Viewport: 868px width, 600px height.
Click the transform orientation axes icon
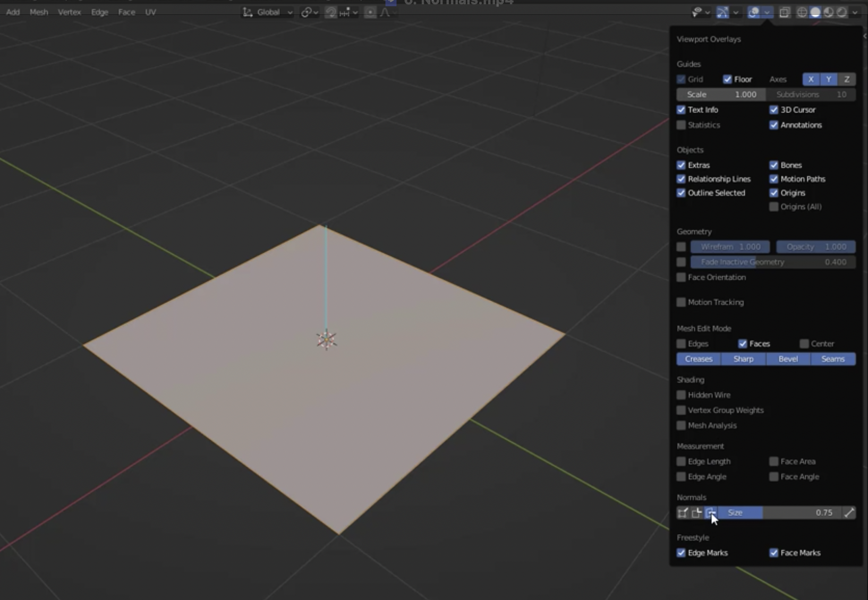point(248,12)
